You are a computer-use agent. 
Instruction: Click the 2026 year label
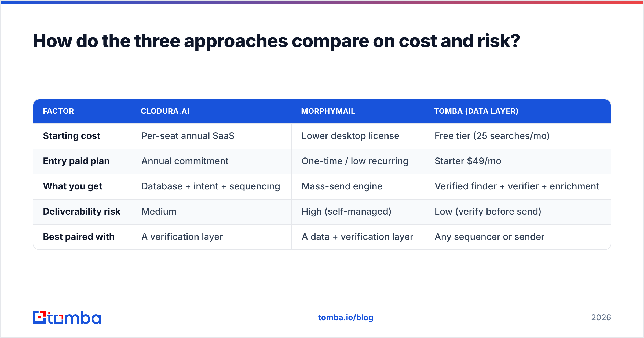601,318
